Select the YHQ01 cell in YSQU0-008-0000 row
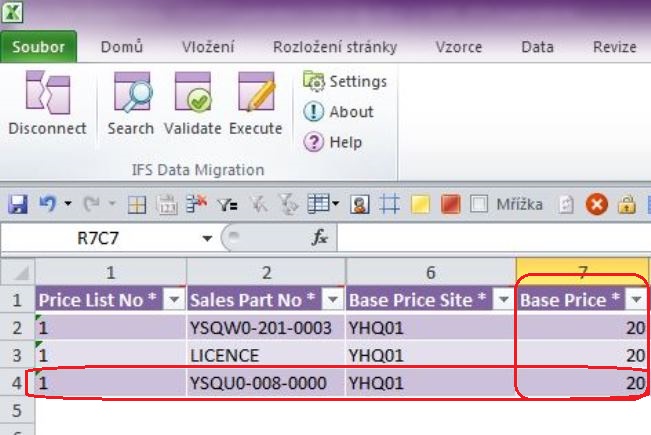 point(431,382)
